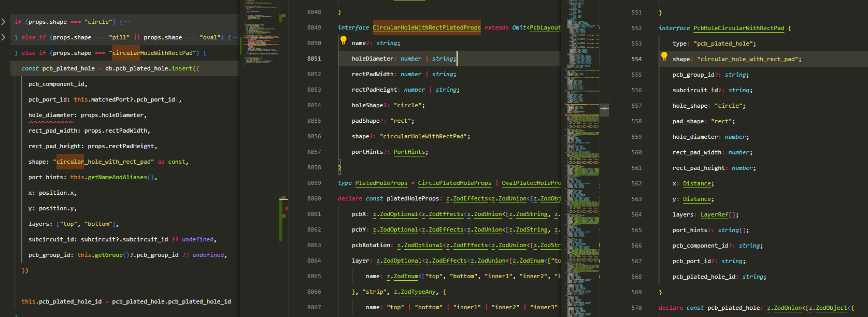The width and height of the screenshot is (868, 317).
Task: Click the PcbHoleCircularWithRectPad interface name
Action: click(x=738, y=28)
